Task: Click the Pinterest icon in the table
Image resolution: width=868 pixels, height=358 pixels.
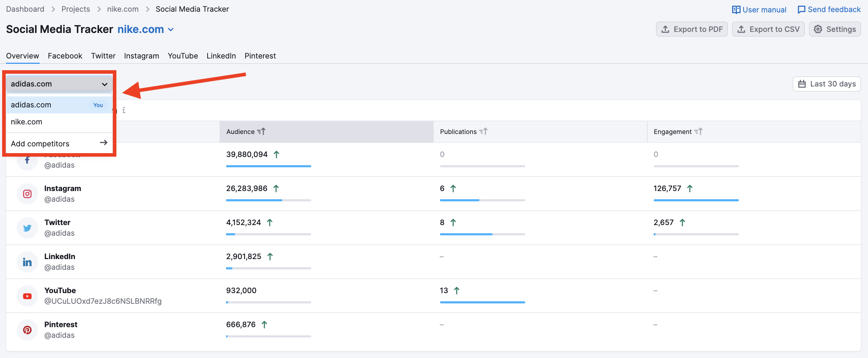Action: pos(27,330)
